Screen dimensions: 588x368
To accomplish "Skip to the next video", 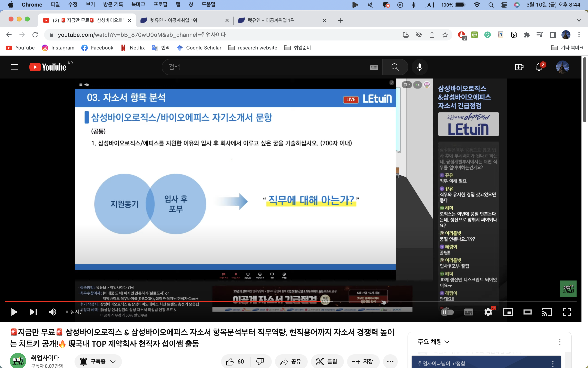I will (x=33, y=312).
